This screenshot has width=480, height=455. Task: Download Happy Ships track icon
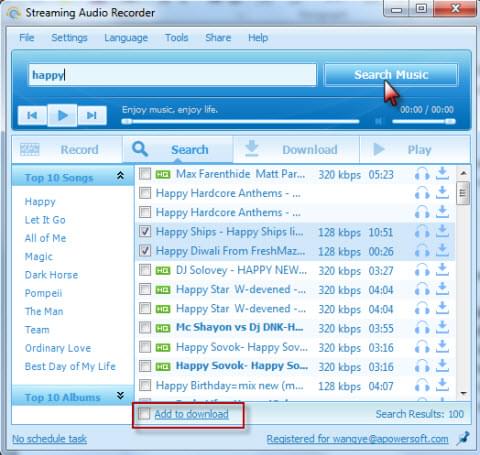(x=442, y=231)
